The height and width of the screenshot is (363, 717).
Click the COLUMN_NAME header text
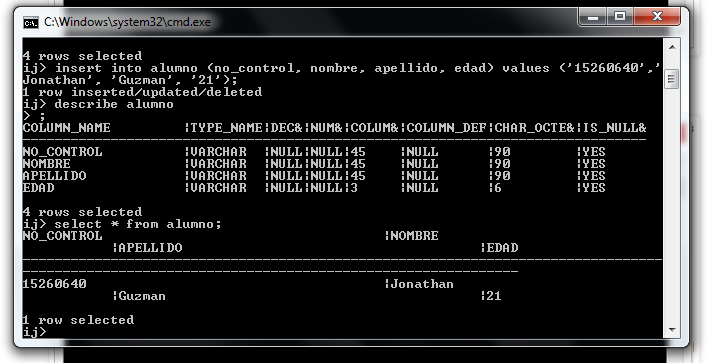(67, 128)
